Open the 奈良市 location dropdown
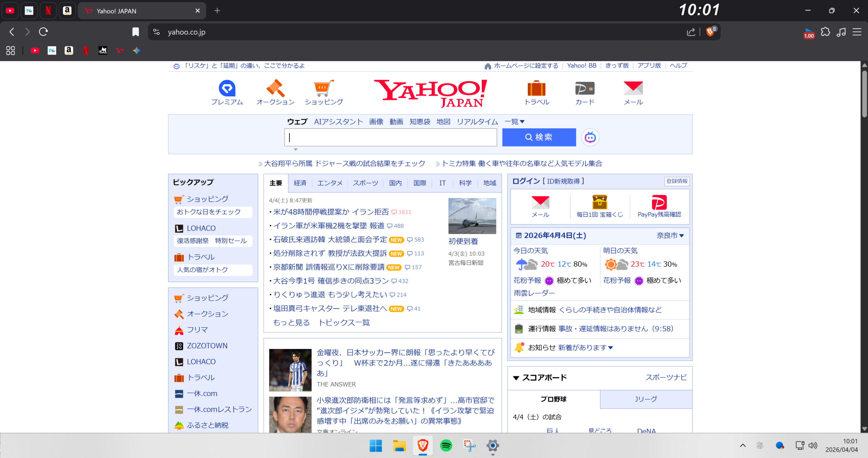The width and height of the screenshot is (868, 458). pyautogui.click(x=670, y=235)
